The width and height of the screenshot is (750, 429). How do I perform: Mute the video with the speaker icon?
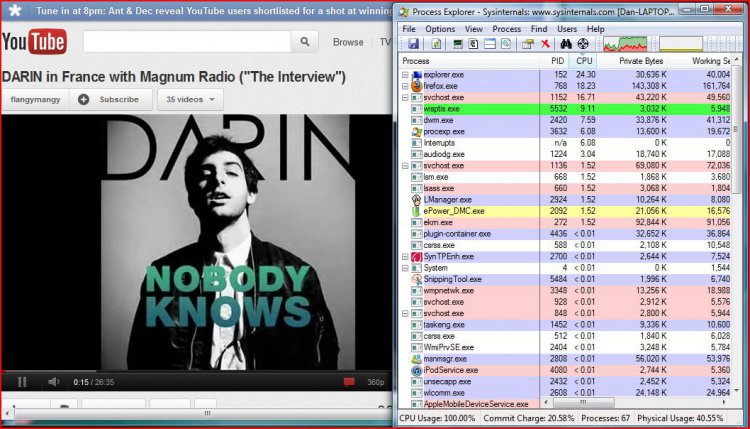[x=51, y=381]
